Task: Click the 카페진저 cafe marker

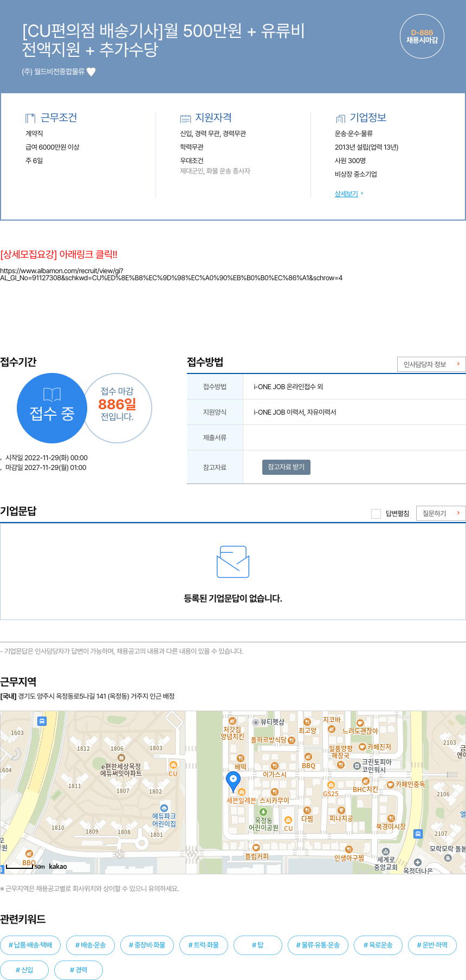Action: click(x=362, y=747)
